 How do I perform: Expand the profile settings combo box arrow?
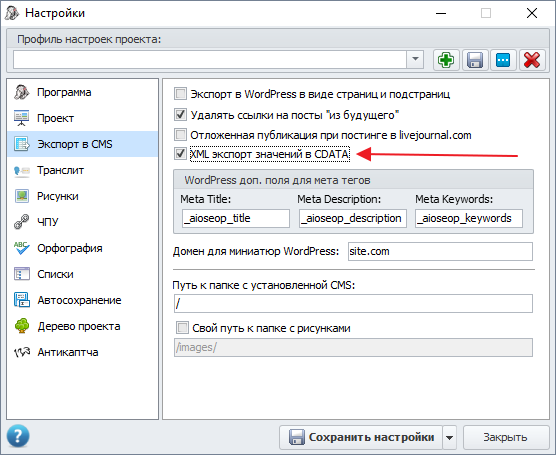pos(415,59)
